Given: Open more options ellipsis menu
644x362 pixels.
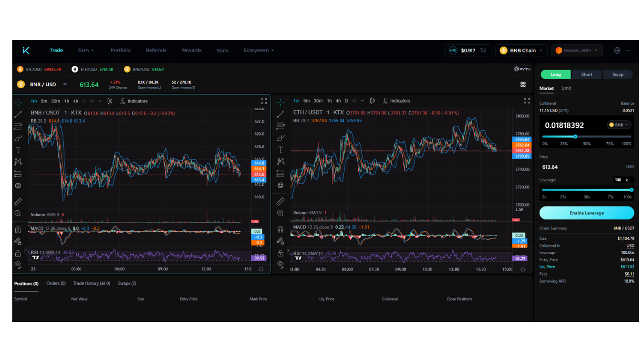Looking at the screenshot, I should (x=628, y=51).
